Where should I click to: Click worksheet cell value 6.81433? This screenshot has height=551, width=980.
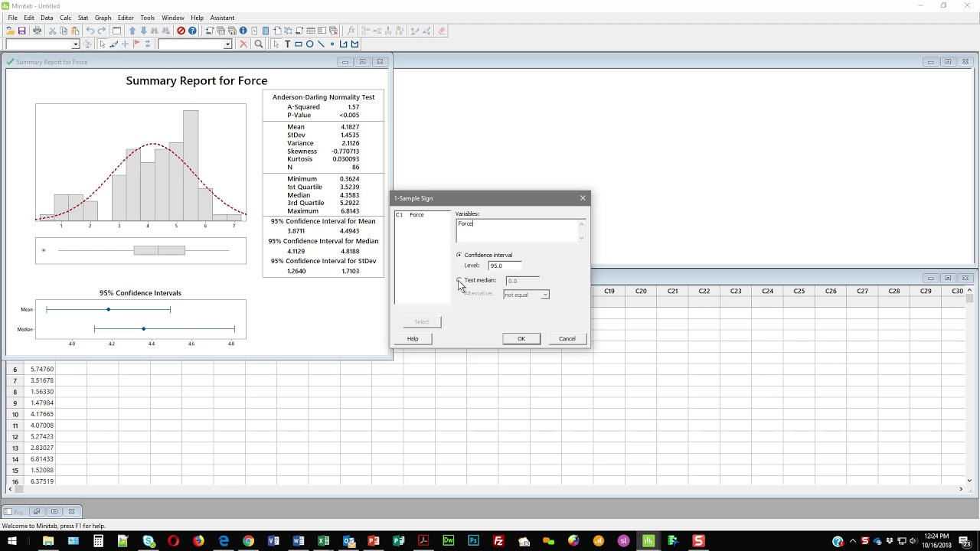point(41,459)
